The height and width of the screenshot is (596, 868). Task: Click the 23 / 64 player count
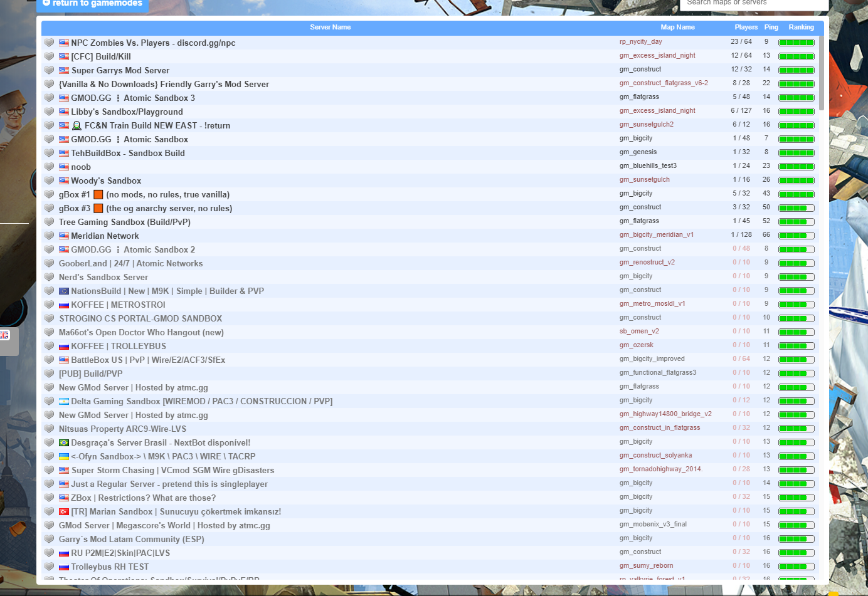pyautogui.click(x=741, y=42)
